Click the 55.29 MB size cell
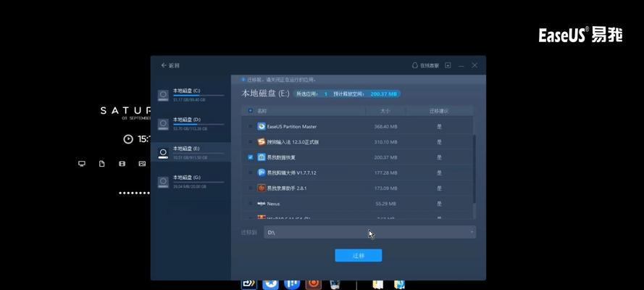The width and height of the screenshot is (644, 290). pos(385,204)
